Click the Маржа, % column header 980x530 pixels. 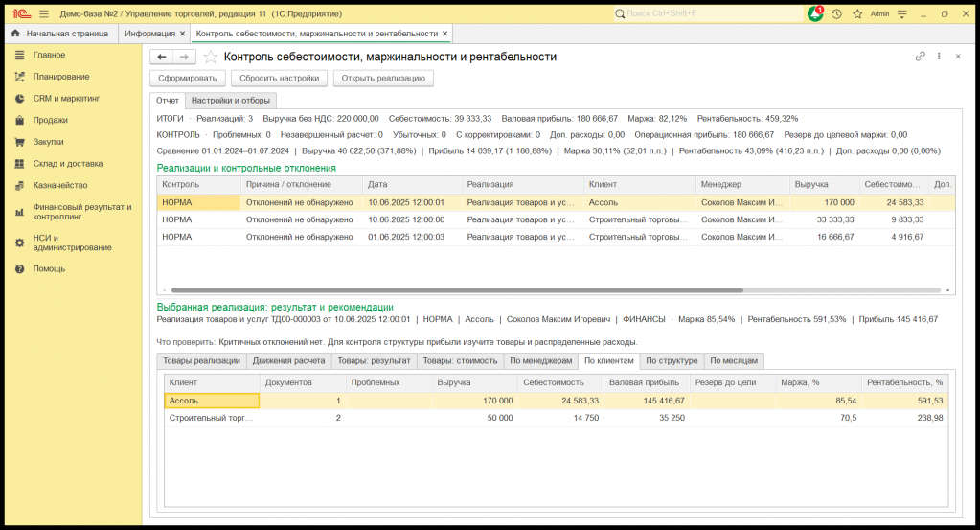[x=818, y=382]
